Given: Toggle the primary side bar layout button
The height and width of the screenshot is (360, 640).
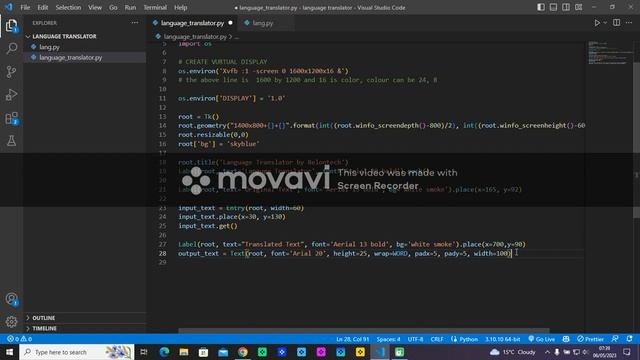Looking at the screenshot, I should (x=541, y=7).
